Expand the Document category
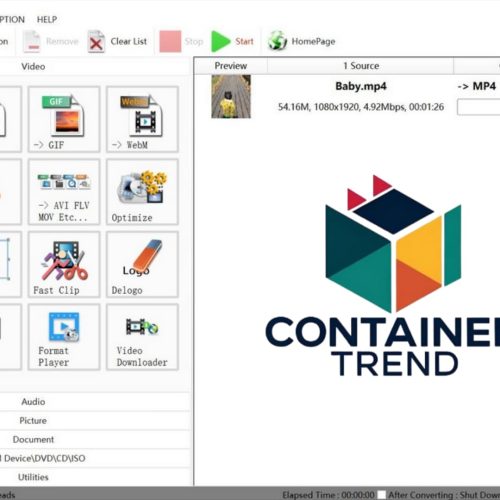500x500 pixels. click(95, 440)
